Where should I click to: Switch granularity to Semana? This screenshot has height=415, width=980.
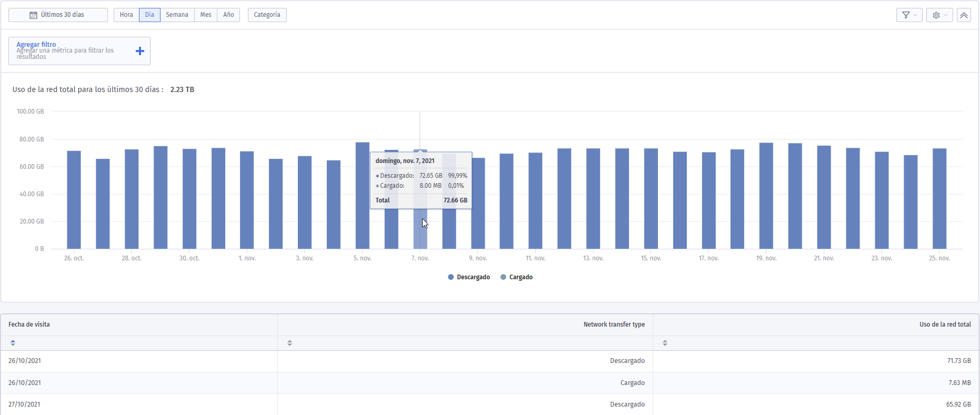tap(177, 15)
